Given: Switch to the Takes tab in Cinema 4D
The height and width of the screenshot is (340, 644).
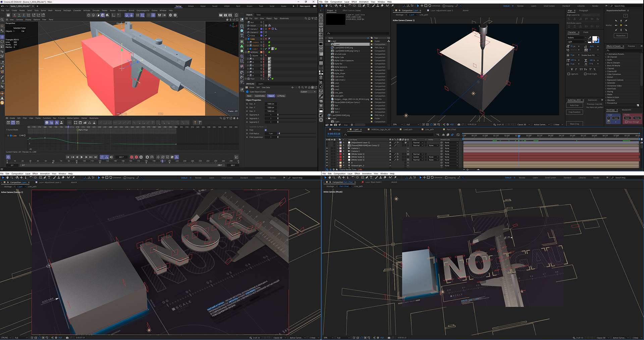Looking at the screenshot, I should (x=259, y=15).
